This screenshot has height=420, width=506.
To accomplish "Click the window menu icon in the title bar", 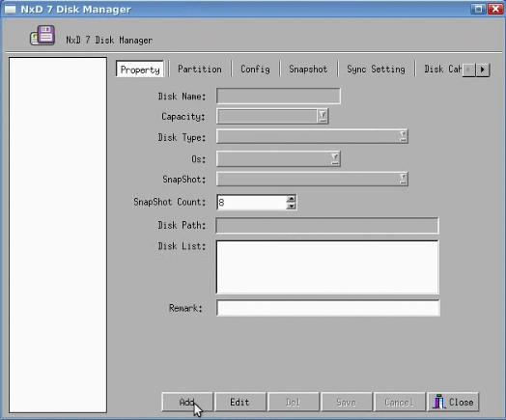I will click(x=10, y=9).
